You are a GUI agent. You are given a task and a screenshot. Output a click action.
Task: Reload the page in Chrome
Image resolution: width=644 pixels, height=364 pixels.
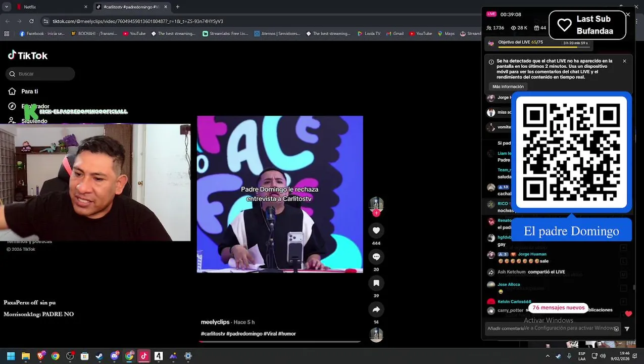[x=31, y=21]
